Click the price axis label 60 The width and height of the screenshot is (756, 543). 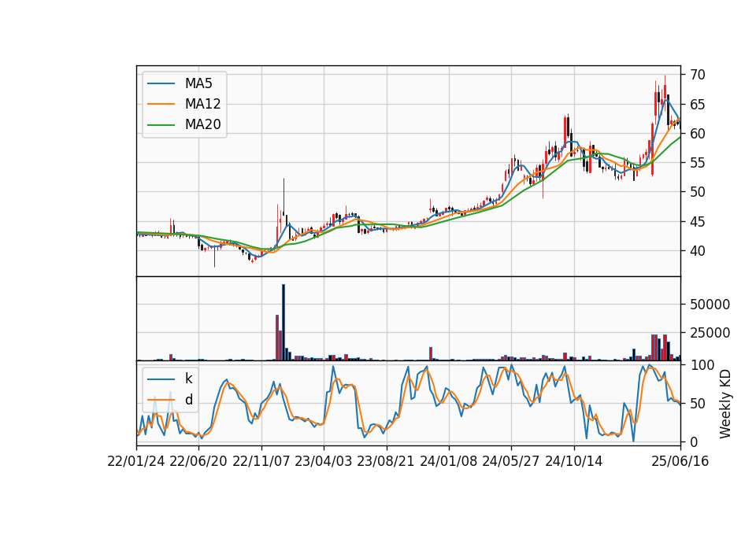697,134
